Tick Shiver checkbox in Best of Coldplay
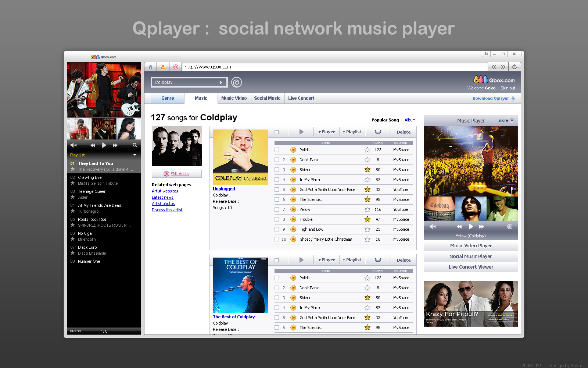Image resolution: width=588 pixels, height=368 pixels. coord(277,298)
